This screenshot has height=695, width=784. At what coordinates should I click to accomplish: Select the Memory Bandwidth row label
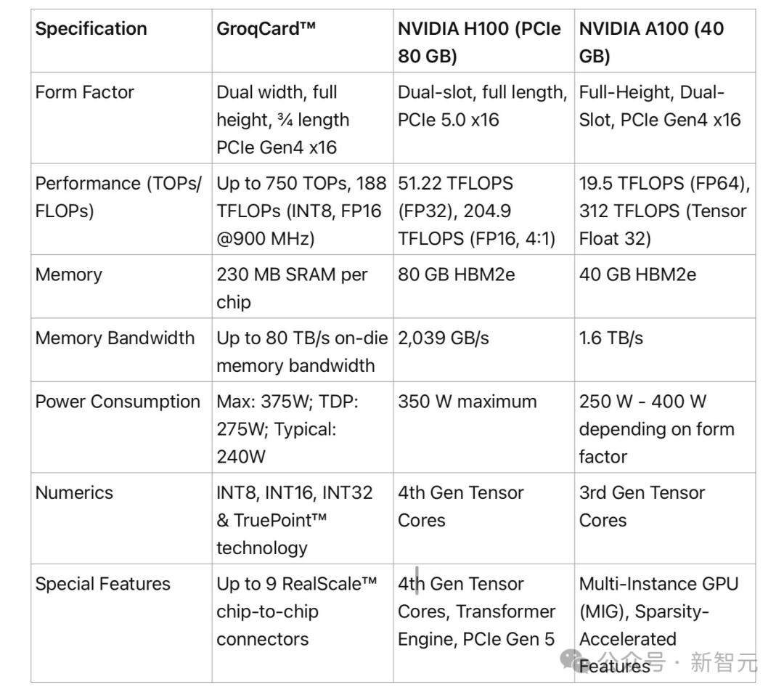[115, 338]
